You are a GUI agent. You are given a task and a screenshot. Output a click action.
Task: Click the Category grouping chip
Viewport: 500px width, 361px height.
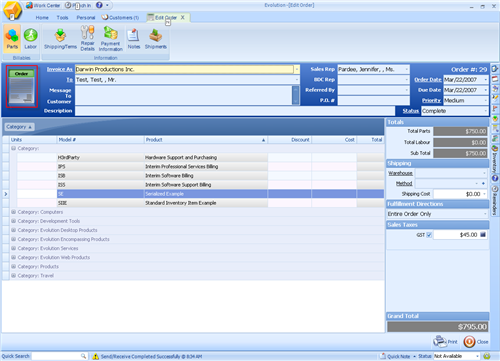point(19,127)
